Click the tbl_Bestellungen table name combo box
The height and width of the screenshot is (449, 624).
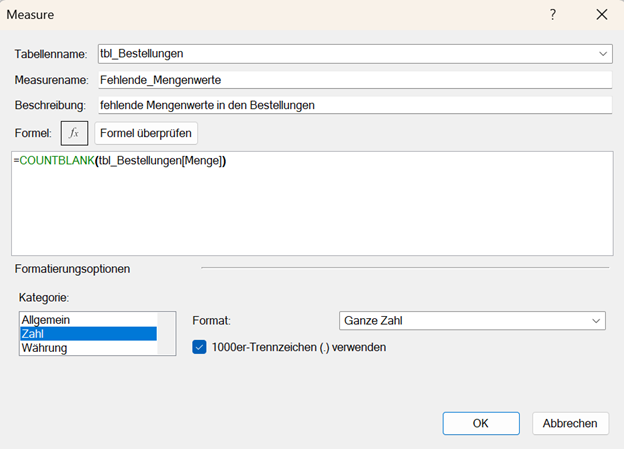(340, 54)
